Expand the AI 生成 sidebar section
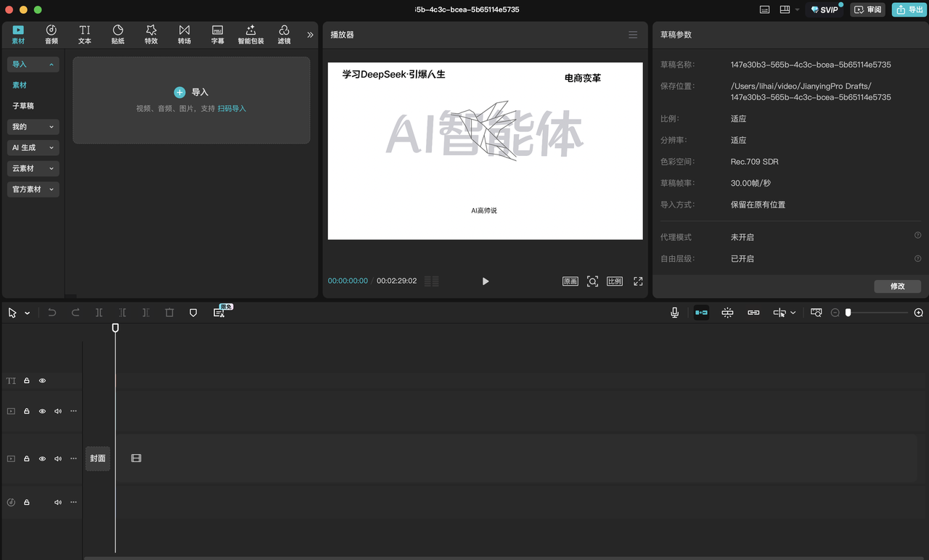This screenshot has width=929, height=560. (33, 147)
